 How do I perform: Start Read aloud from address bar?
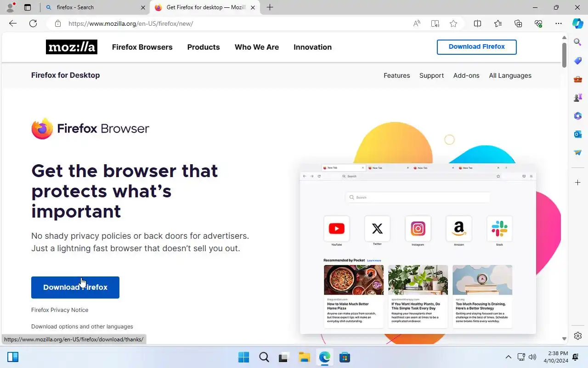[x=417, y=23]
